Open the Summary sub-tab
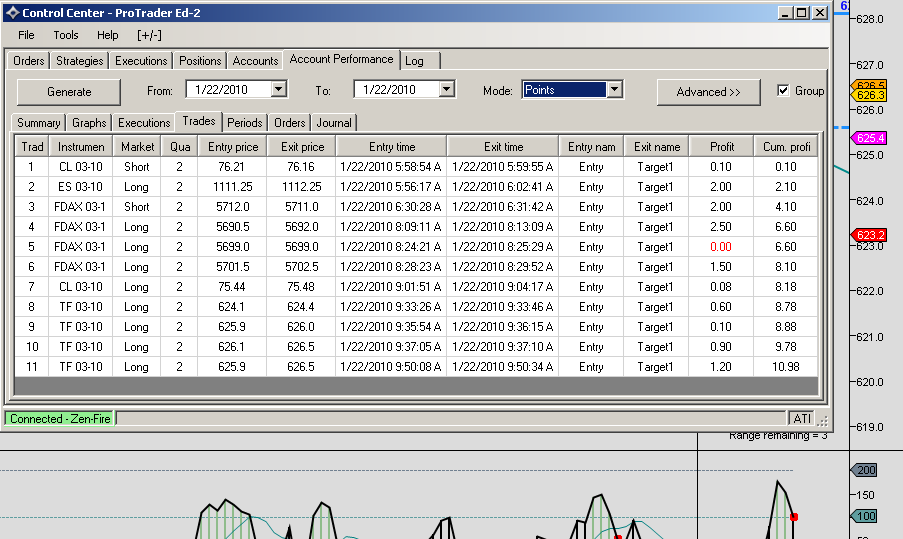The image size is (903, 539). (39, 123)
